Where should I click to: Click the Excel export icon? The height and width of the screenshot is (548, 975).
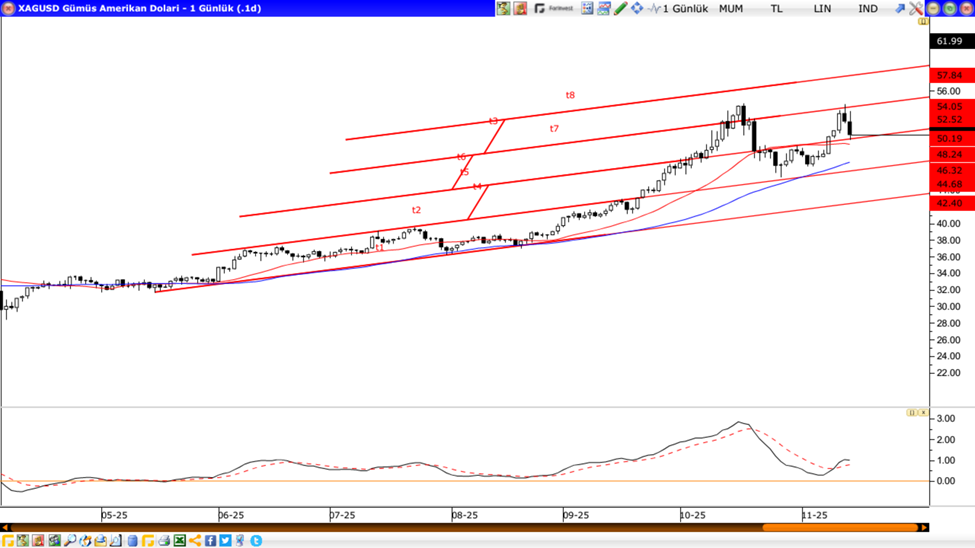click(x=180, y=541)
